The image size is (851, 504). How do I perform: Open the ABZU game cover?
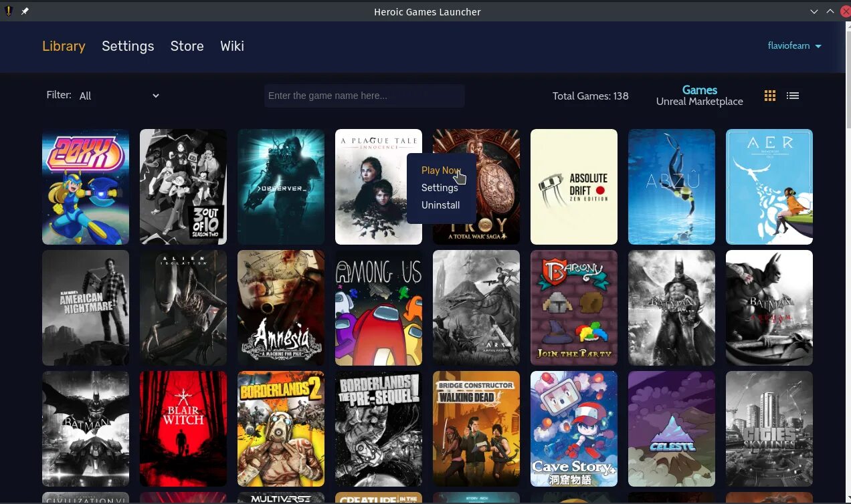click(672, 186)
